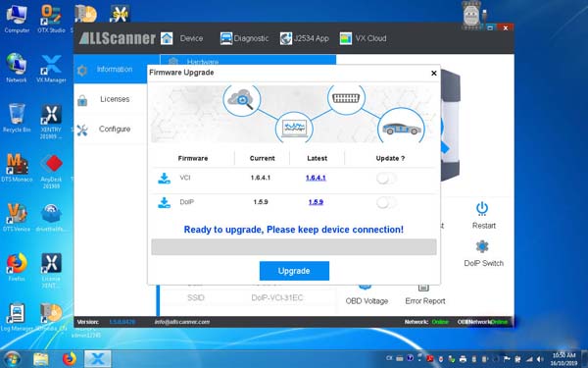Image resolution: width=588 pixels, height=368 pixels.
Task: Open the VX Cloud menu label
Action: pyautogui.click(x=370, y=38)
